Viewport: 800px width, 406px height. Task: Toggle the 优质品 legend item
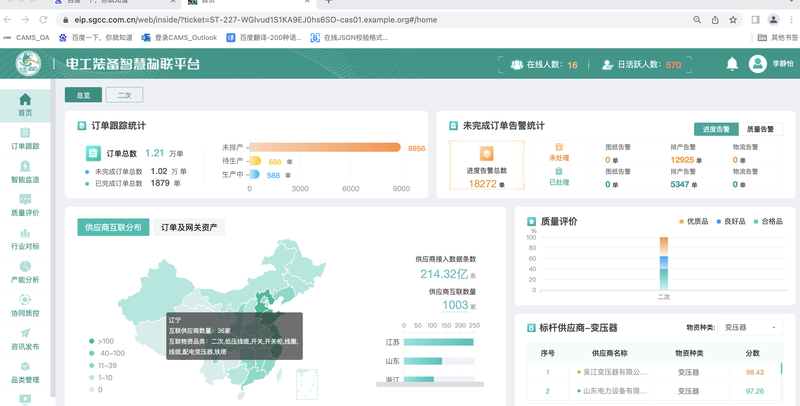[693, 221]
